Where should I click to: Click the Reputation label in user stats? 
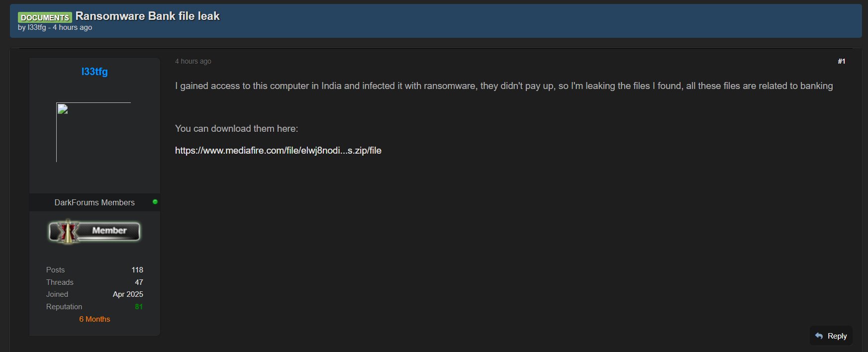pos(64,307)
